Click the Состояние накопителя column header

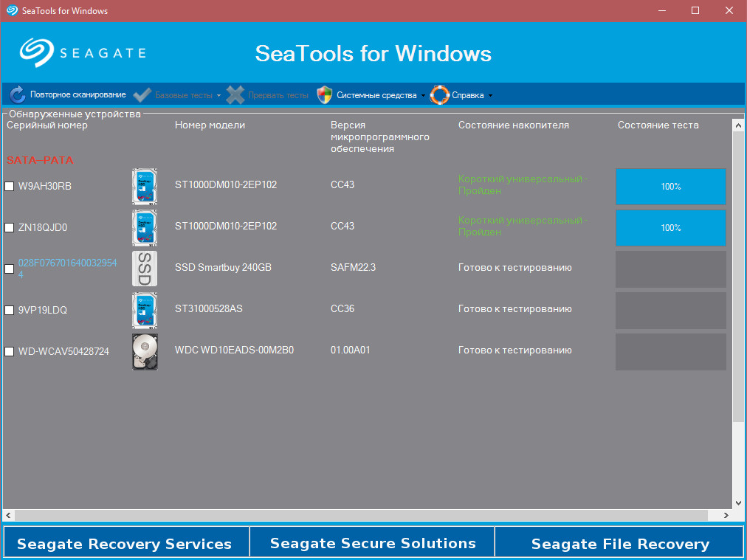pyautogui.click(x=514, y=125)
